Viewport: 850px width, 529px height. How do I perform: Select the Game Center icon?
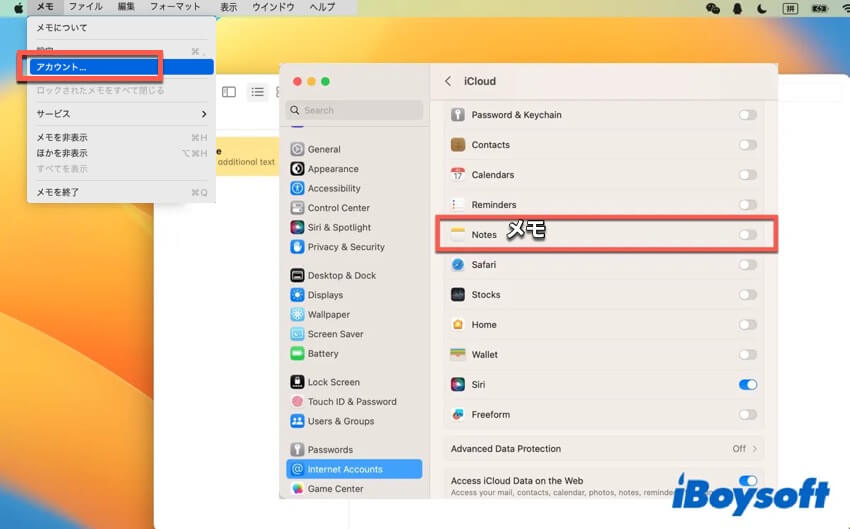(297, 488)
